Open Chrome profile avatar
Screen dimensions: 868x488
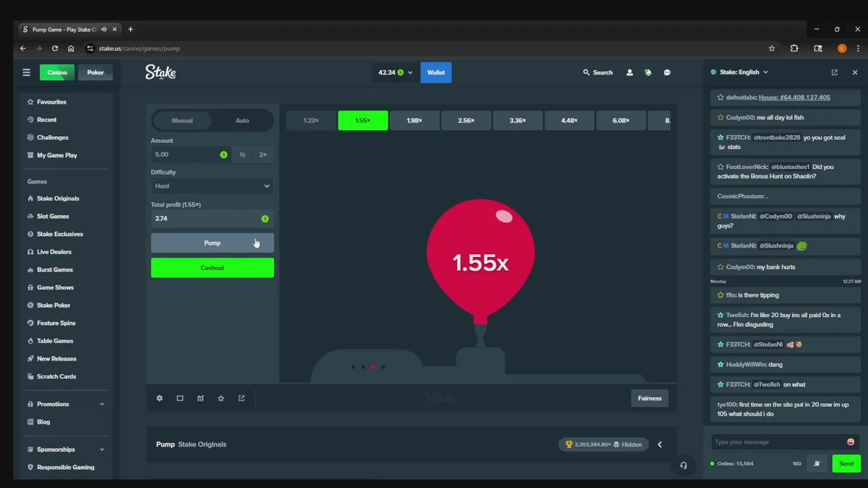[x=842, y=49]
